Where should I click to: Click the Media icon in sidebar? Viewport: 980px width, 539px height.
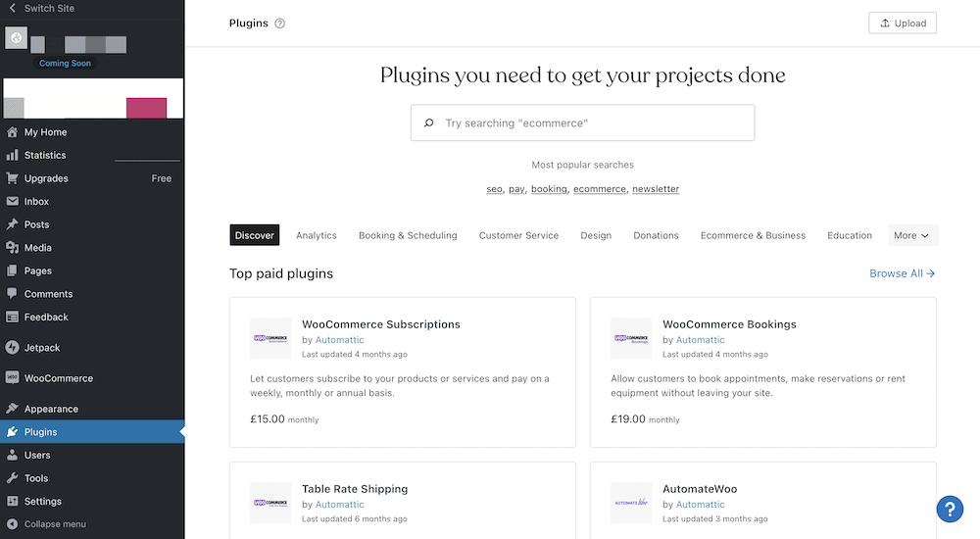tap(12, 248)
